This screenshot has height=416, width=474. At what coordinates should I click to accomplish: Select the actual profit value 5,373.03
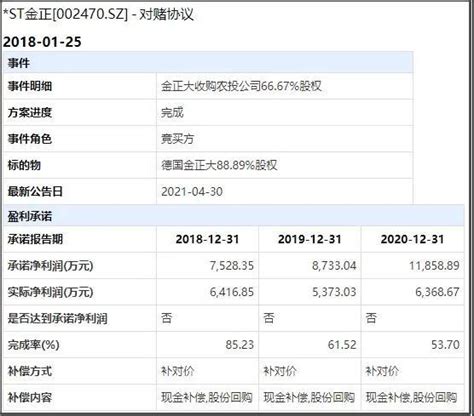(x=334, y=292)
